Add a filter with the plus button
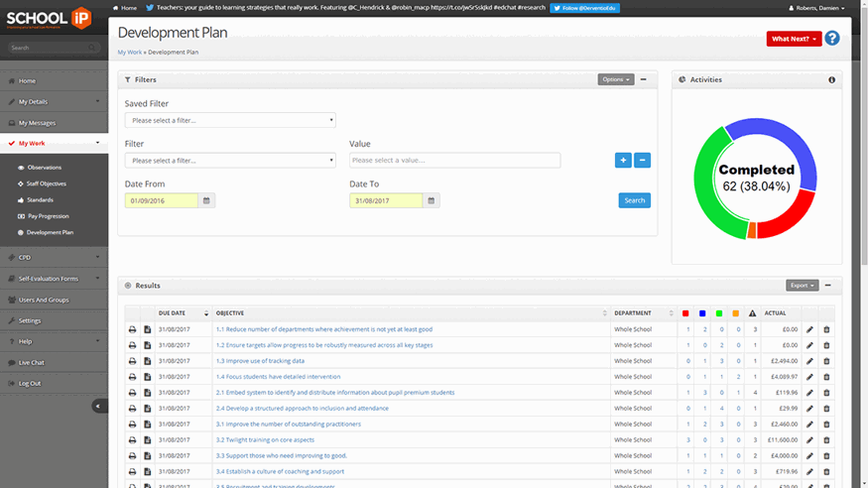868x488 pixels. (x=623, y=161)
